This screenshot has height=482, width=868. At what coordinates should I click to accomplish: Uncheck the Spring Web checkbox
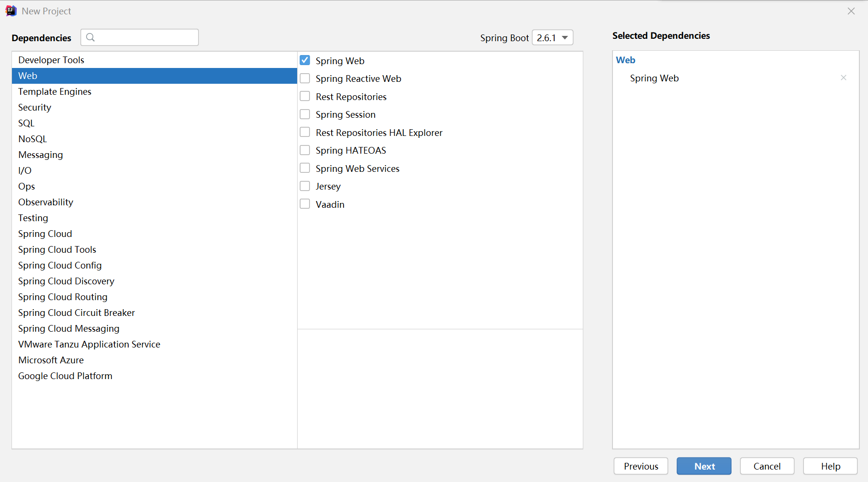pyautogui.click(x=305, y=60)
